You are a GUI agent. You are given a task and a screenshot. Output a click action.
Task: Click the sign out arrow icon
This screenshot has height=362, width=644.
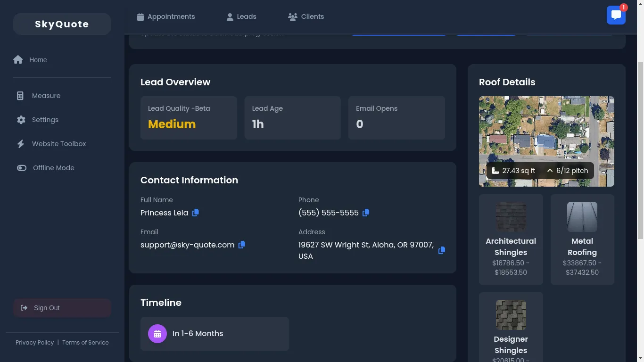click(x=24, y=308)
